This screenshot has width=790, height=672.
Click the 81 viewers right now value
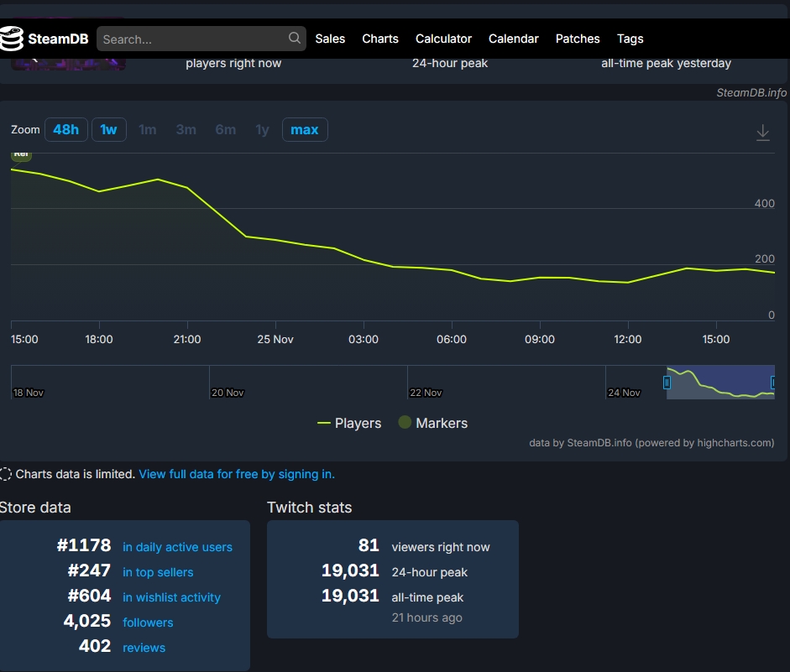369,545
